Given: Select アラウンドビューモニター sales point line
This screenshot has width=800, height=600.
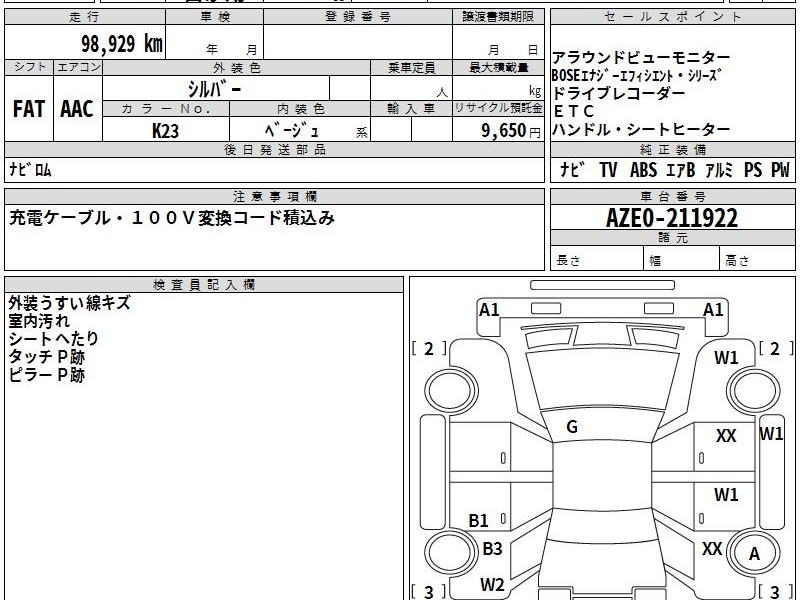Looking at the screenshot, I should (x=641, y=57).
